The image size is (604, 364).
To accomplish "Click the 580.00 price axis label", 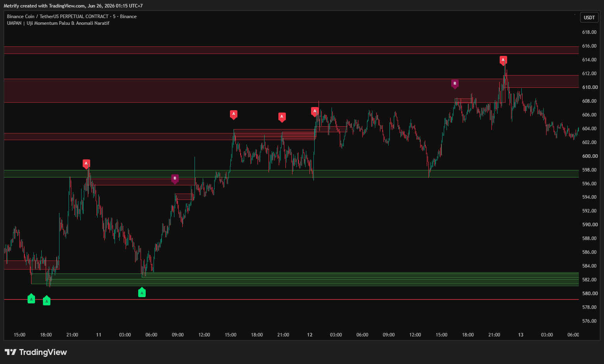I will (x=589, y=294).
